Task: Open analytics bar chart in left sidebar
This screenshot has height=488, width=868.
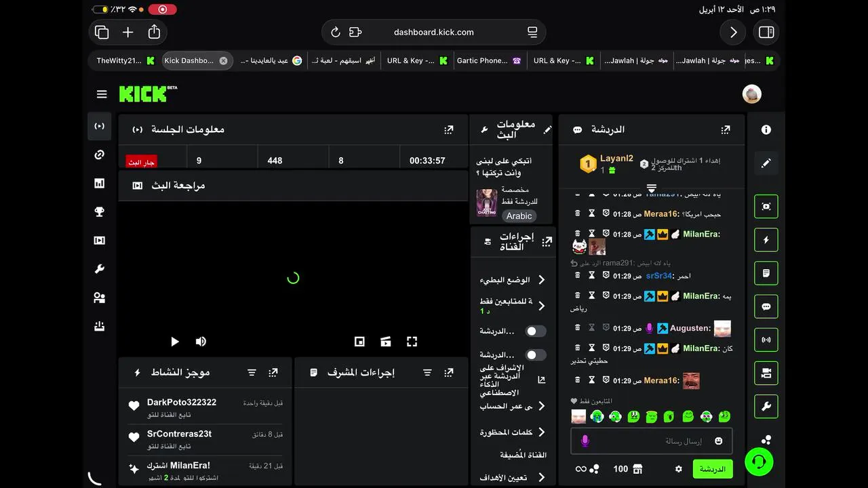Action: [100, 183]
